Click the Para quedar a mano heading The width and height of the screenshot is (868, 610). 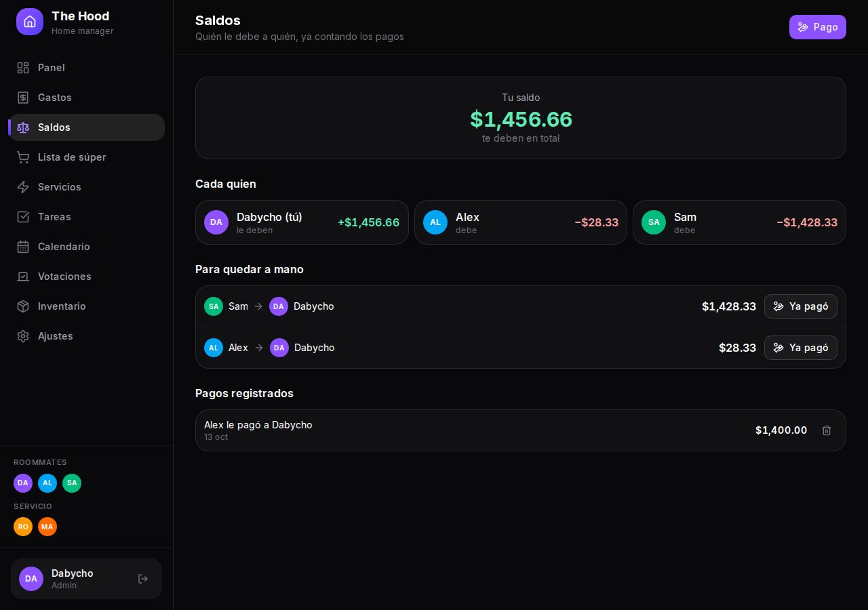click(x=250, y=269)
